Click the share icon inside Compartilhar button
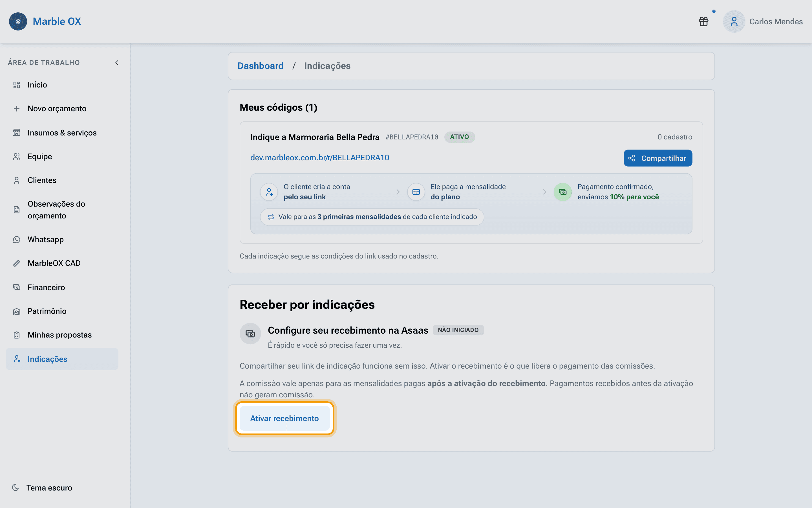This screenshot has height=508, width=812. click(632, 158)
